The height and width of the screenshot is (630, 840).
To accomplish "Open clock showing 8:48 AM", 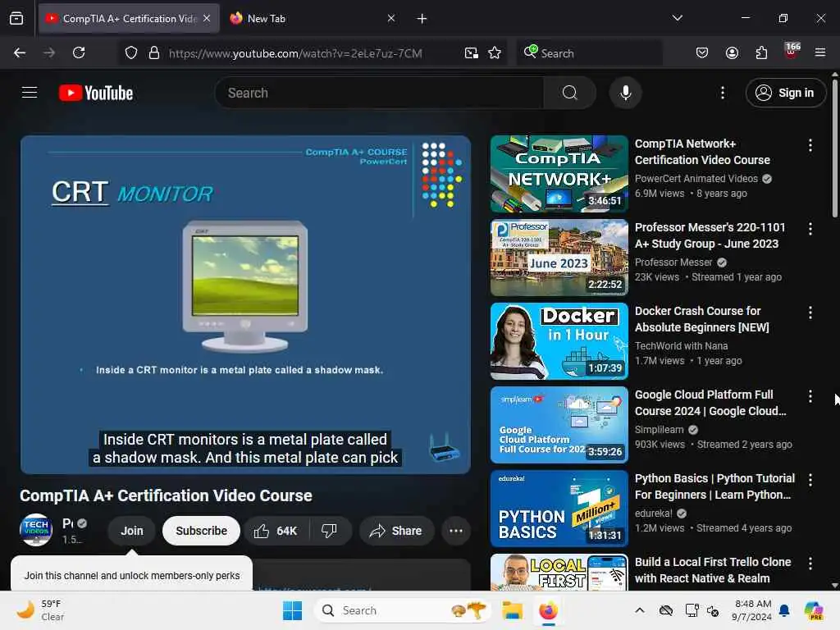I will [751, 610].
